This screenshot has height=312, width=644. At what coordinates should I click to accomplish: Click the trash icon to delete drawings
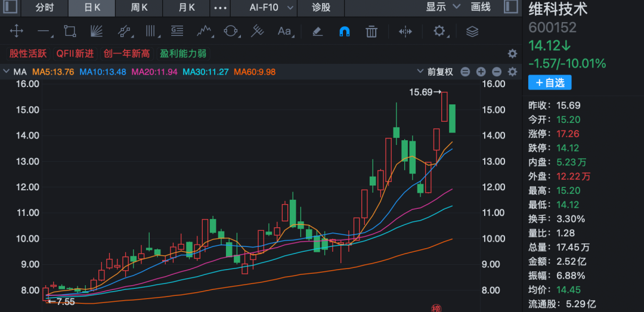pos(371,31)
